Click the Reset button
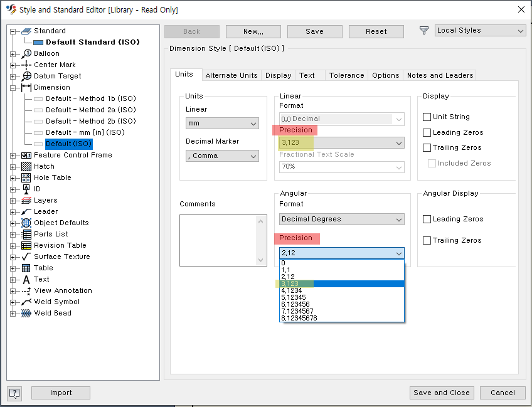This screenshot has width=532, height=407. click(376, 31)
